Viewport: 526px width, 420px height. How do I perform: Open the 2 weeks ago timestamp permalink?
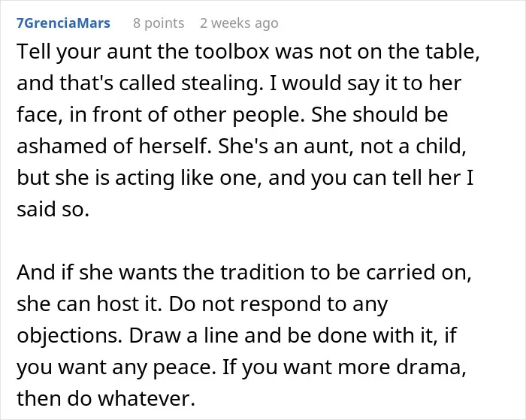[239, 23]
